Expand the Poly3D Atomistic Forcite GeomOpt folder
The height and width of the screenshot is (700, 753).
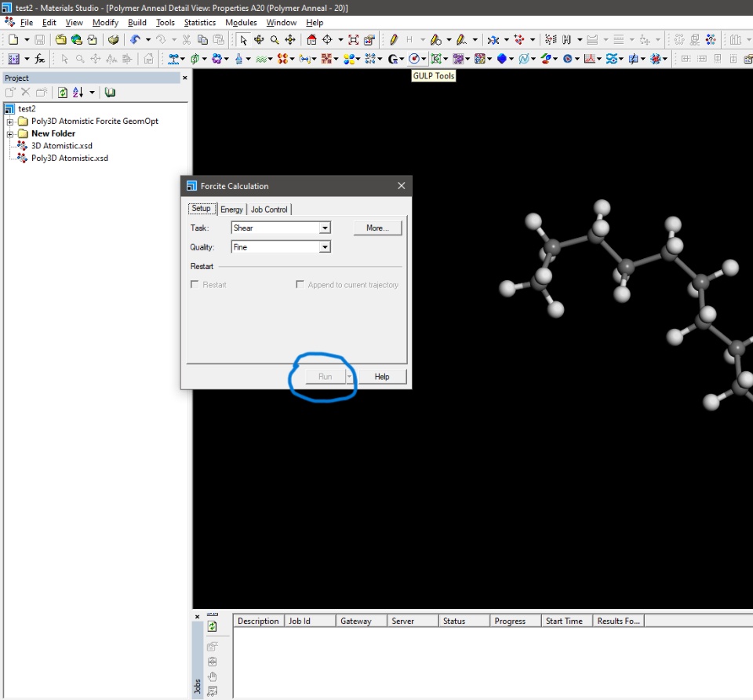[10, 122]
